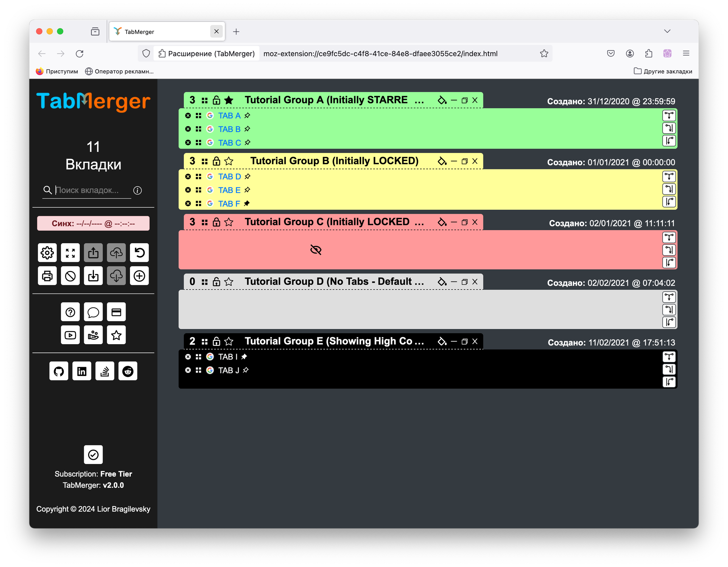Show hidden tabs in Tutorial Group C
The image size is (728, 567).
point(316,250)
